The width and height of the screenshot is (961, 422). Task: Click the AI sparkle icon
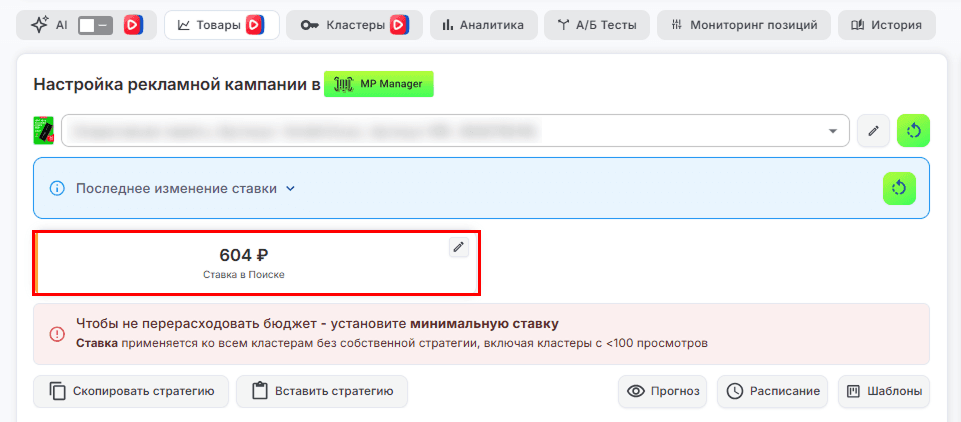[39, 25]
